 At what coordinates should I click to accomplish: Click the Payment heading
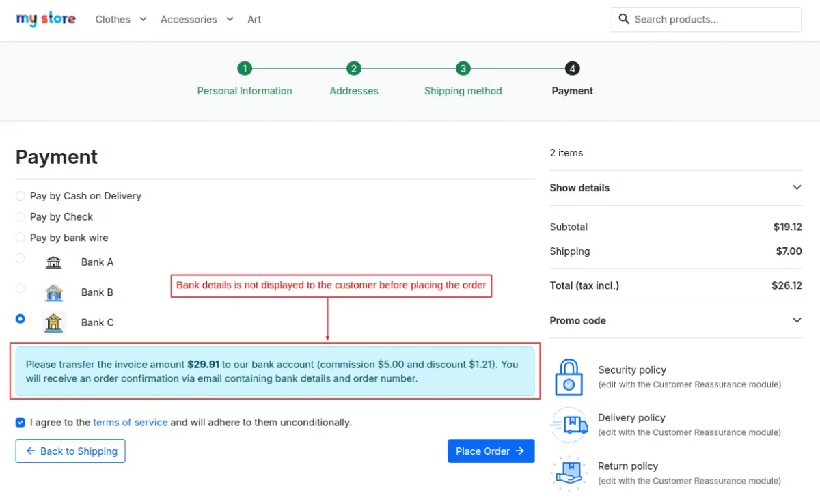pyautogui.click(x=57, y=157)
